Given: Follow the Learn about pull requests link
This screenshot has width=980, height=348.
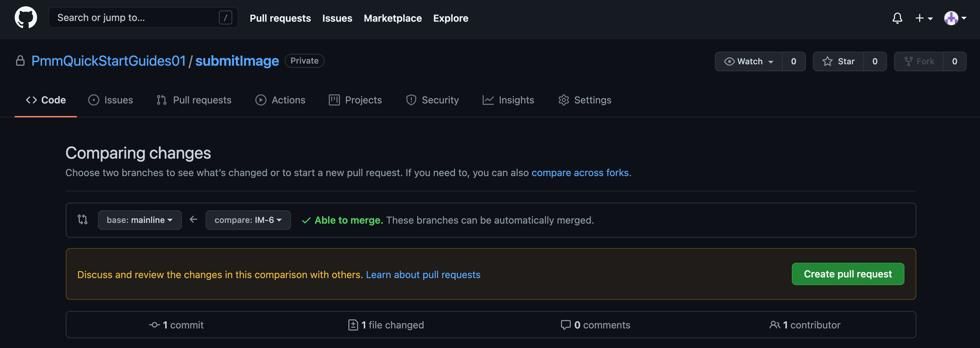Looking at the screenshot, I should [x=423, y=275].
